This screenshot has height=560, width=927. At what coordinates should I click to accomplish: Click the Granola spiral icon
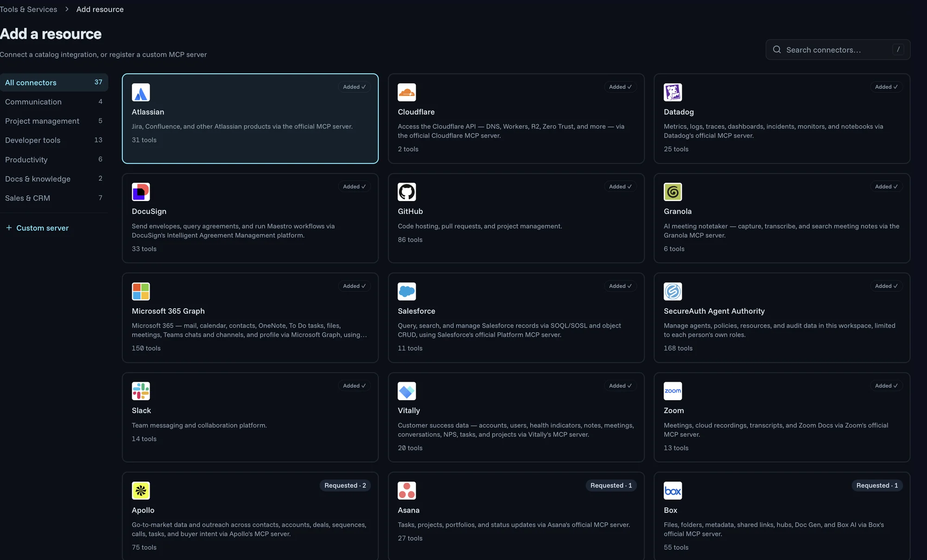[673, 192]
